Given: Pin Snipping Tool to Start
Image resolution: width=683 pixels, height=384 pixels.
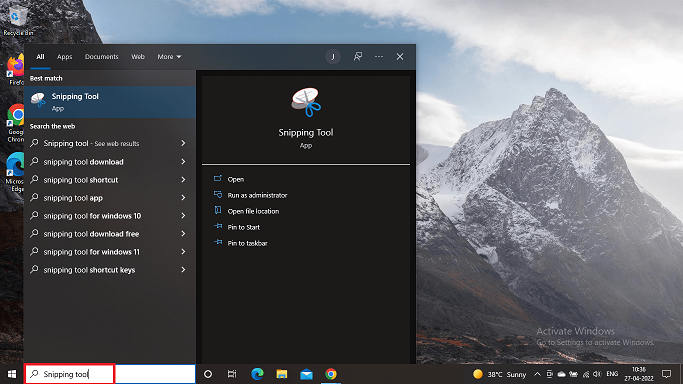Looking at the screenshot, I should click(243, 227).
